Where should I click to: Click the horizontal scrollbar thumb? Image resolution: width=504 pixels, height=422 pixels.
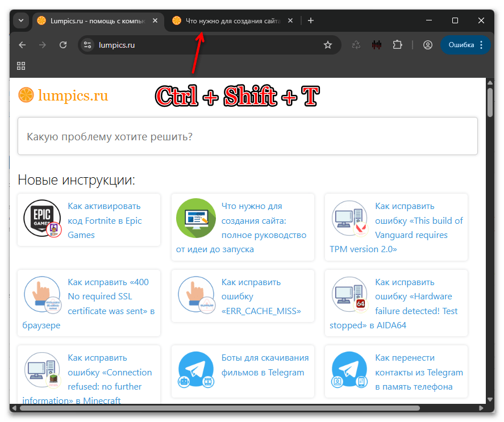[x=220, y=408]
